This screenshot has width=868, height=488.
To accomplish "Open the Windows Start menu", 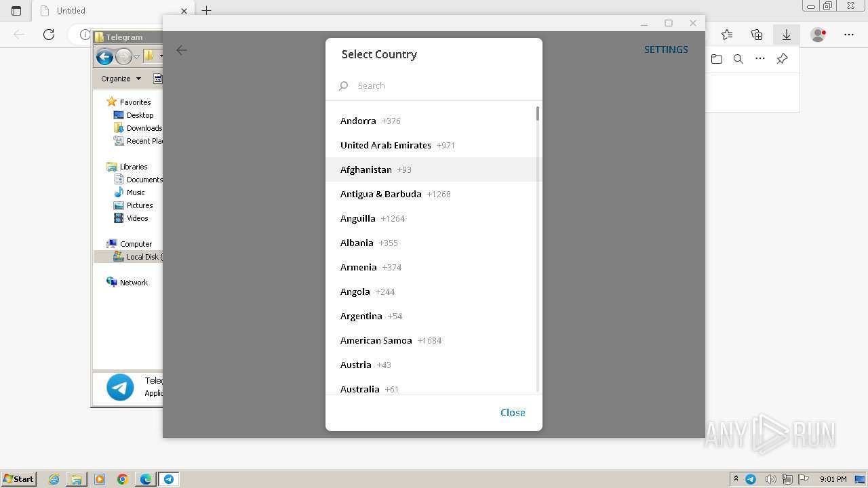I will [19, 479].
